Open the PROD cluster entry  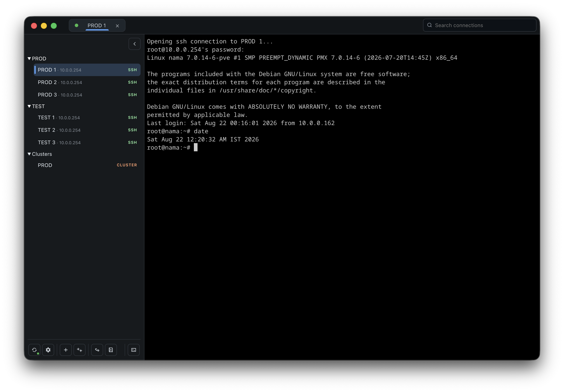(x=87, y=165)
